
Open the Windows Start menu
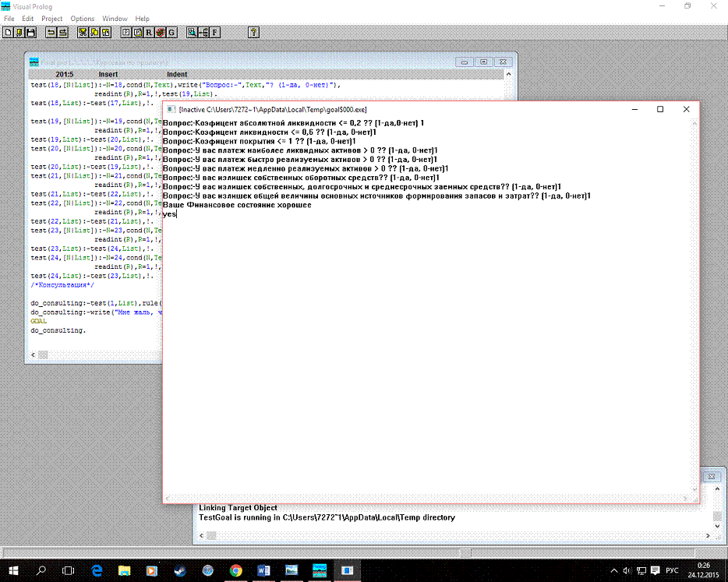click(14, 570)
